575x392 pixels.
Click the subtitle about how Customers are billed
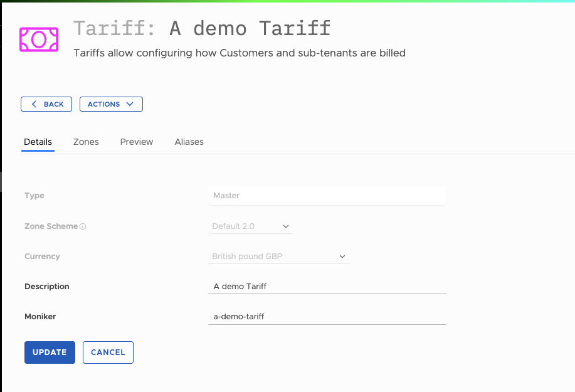pos(240,53)
